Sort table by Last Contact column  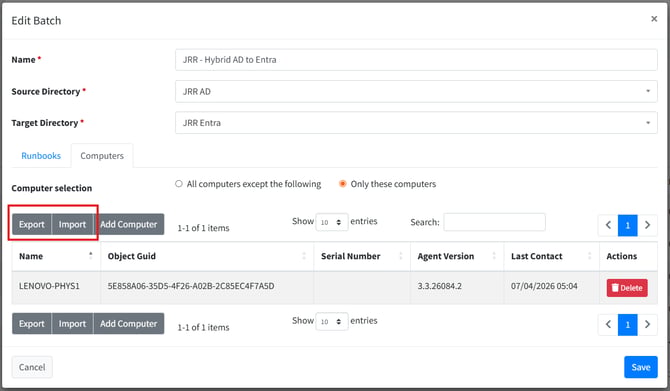tap(552, 256)
